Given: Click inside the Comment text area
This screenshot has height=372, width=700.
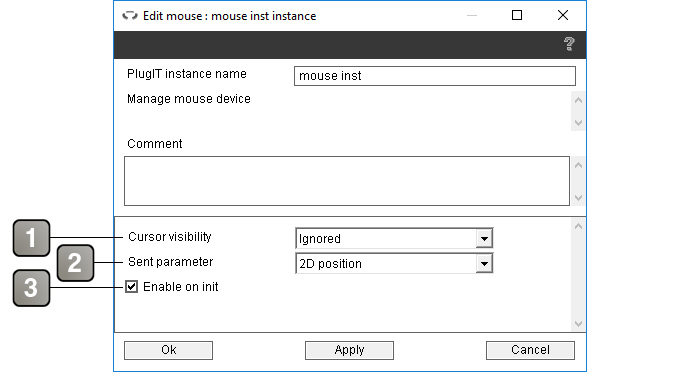Looking at the screenshot, I should click(x=347, y=181).
